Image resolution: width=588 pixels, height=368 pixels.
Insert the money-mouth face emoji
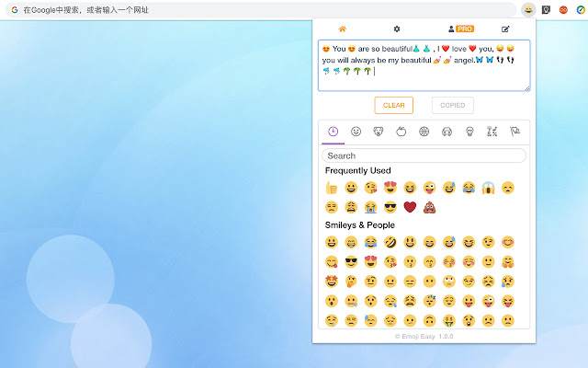pos(449,320)
